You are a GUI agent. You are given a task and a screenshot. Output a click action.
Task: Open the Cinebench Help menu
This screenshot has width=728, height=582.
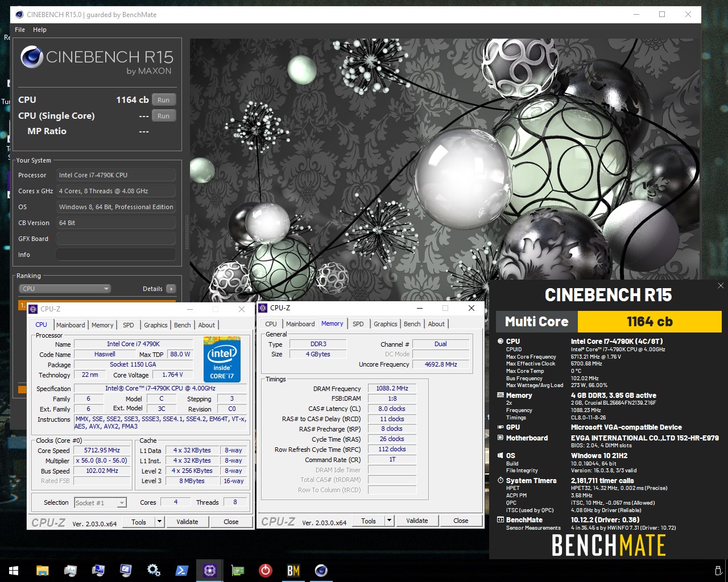[40, 30]
